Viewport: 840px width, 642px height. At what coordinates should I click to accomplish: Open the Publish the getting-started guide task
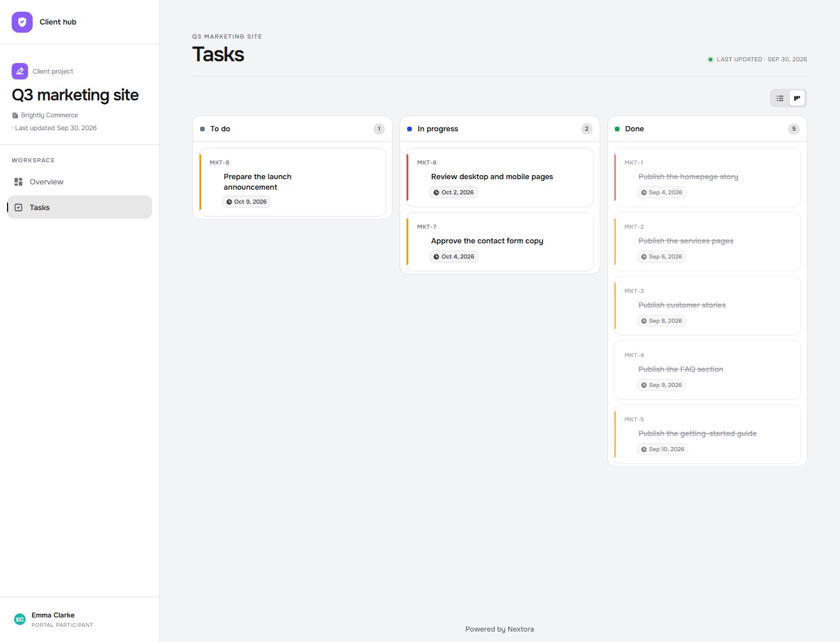(x=707, y=434)
